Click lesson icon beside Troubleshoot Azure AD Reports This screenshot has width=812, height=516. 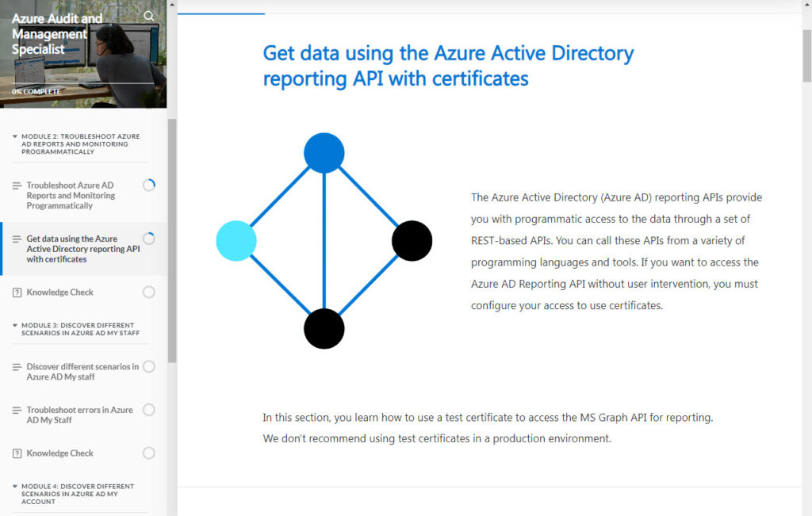(x=17, y=185)
